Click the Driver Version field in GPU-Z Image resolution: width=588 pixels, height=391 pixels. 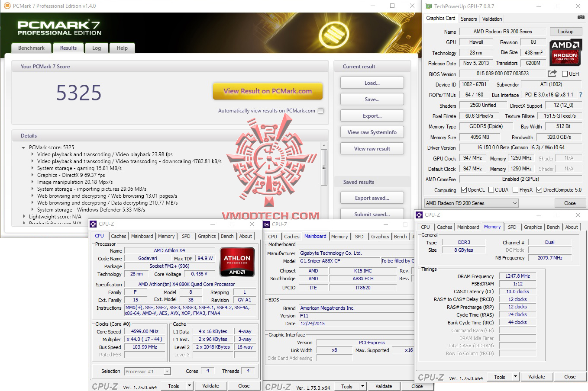(x=520, y=147)
